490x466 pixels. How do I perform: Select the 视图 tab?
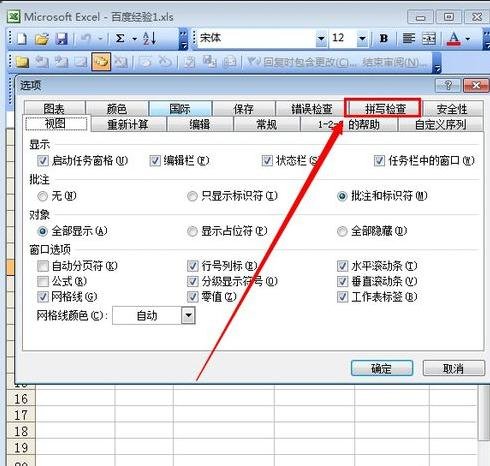pos(55,123)
